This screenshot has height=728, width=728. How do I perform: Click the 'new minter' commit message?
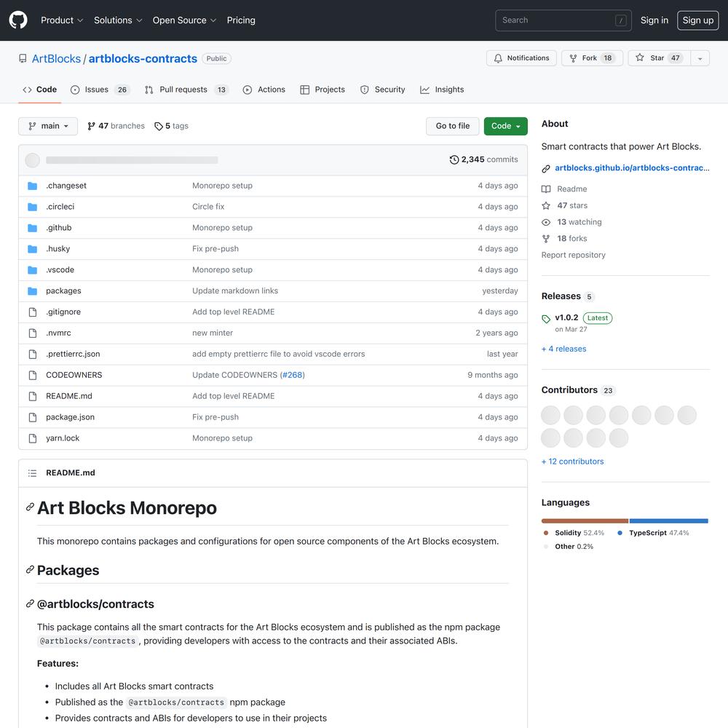pyautogui.click(x=213, y=333)
